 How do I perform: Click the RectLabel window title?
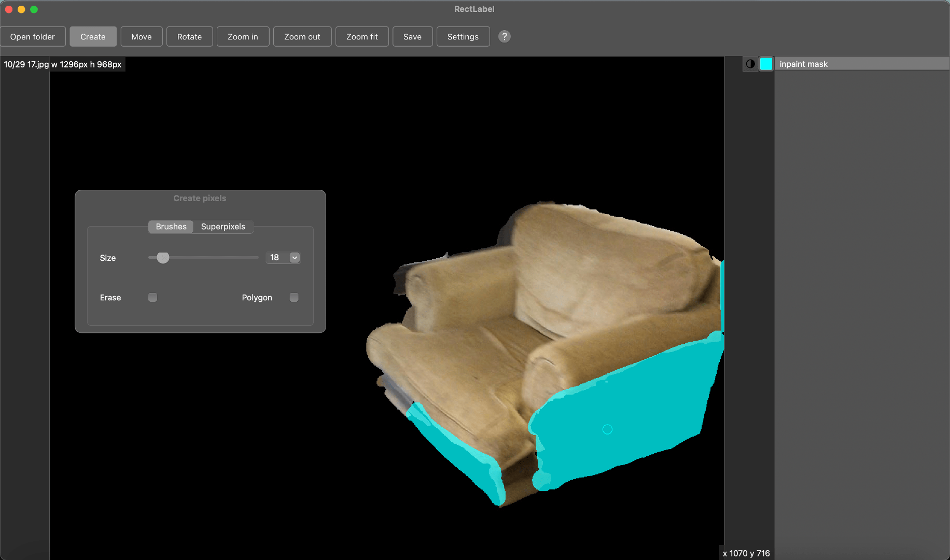474,9
